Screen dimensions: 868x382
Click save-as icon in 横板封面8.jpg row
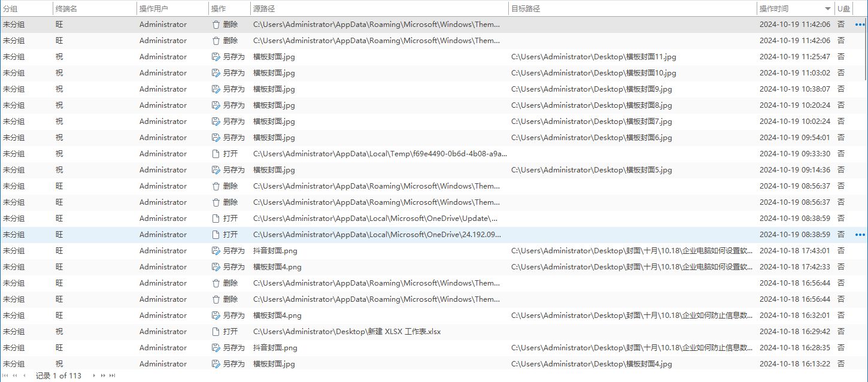tap(216, 105)
